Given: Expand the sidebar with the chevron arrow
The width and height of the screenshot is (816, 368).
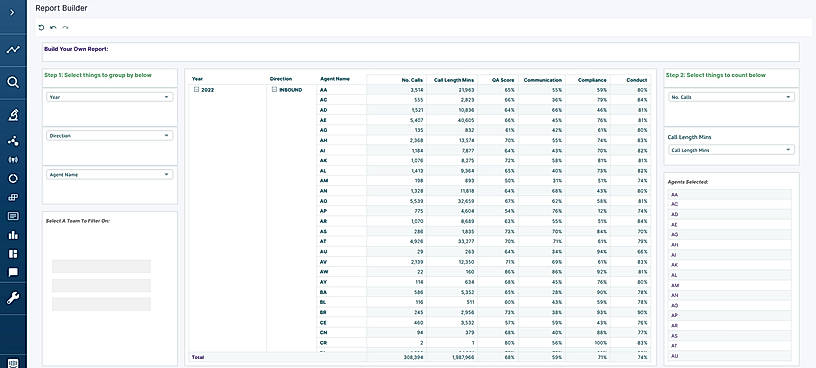Looking at the screenshot, I should click(12, 12).
